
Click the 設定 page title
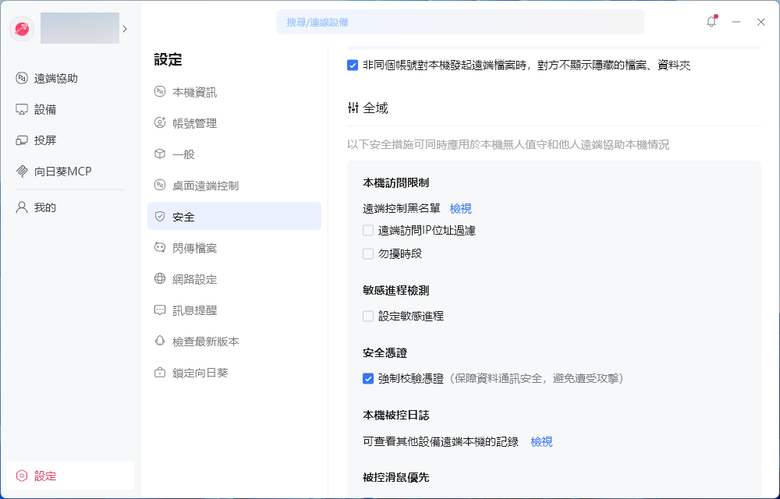pos(168,60)
